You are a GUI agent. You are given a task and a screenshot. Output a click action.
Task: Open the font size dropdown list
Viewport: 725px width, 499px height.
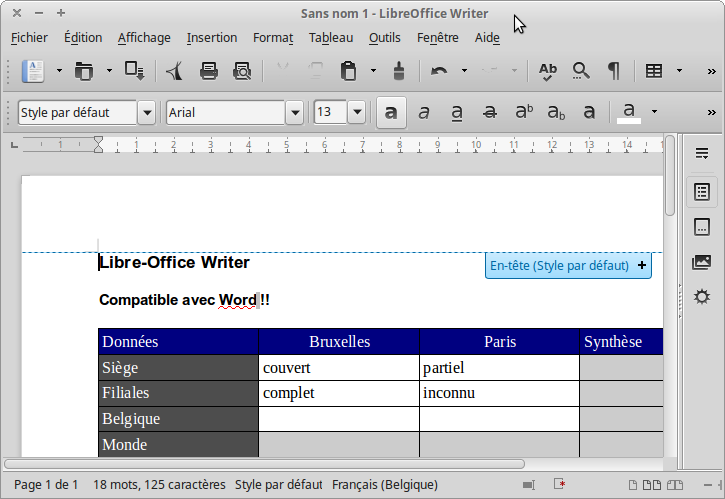(356, 112)
